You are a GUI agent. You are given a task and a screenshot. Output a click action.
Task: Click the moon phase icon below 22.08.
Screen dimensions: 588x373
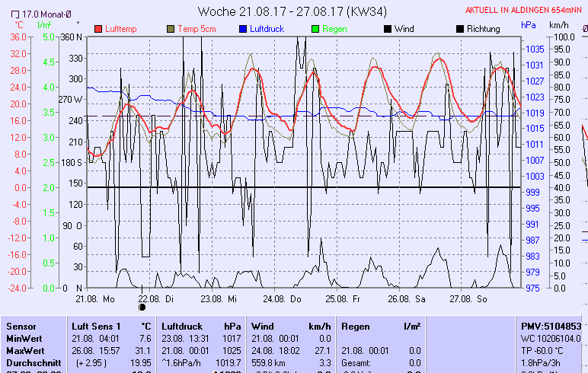pyautogui.click(x=142, y=307)
